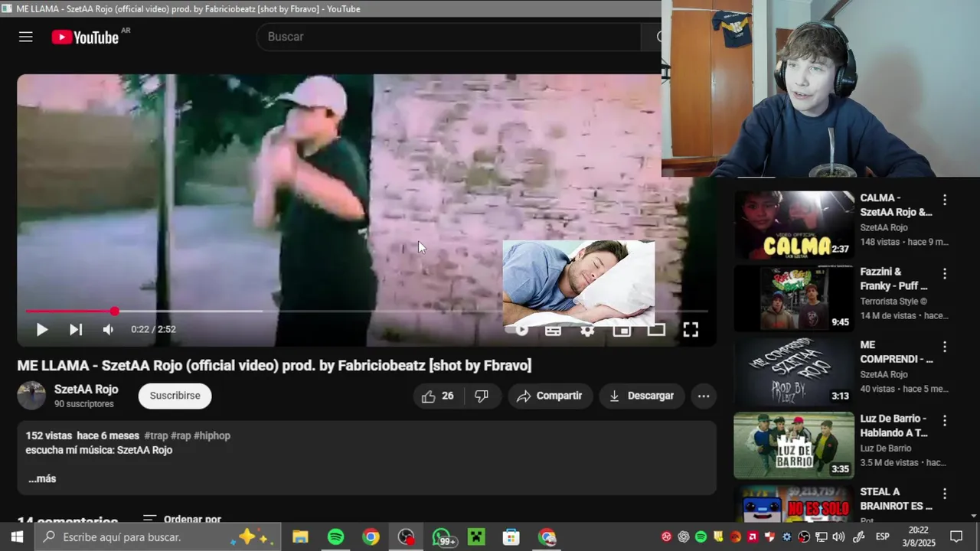Open the SzetAA Rojo channel avatar
980x551 pixels.
click(31, 396)
